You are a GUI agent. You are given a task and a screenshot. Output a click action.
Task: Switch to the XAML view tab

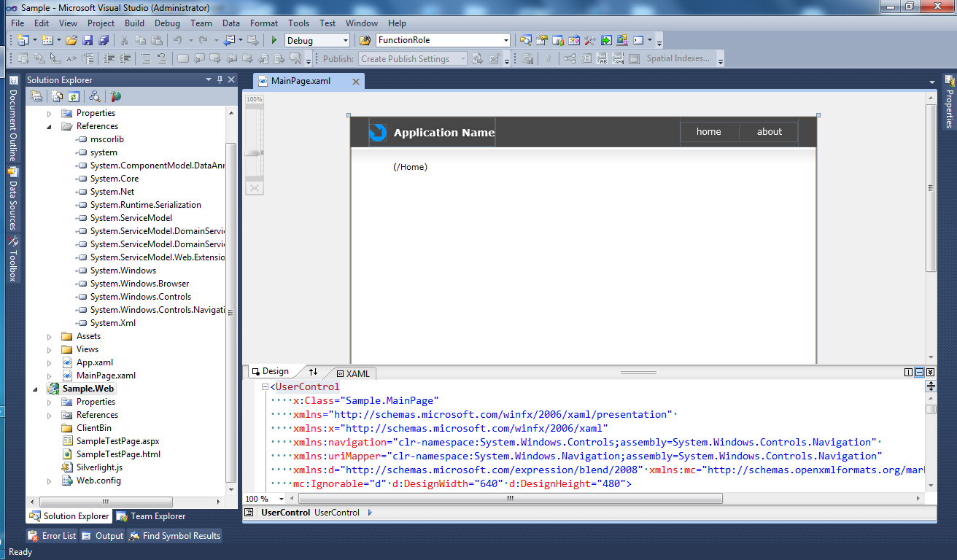(x=353, y=373)
